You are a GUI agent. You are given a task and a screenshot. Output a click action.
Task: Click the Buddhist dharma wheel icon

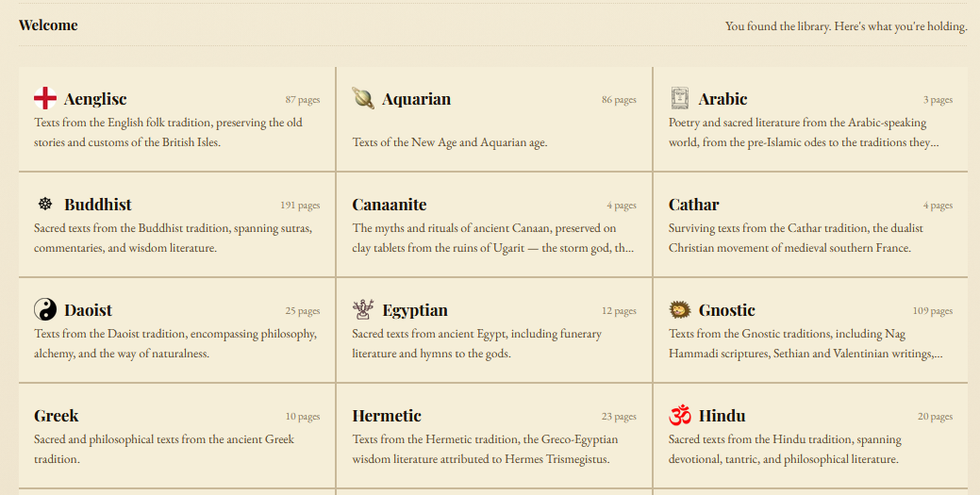(x=45, y=204)
